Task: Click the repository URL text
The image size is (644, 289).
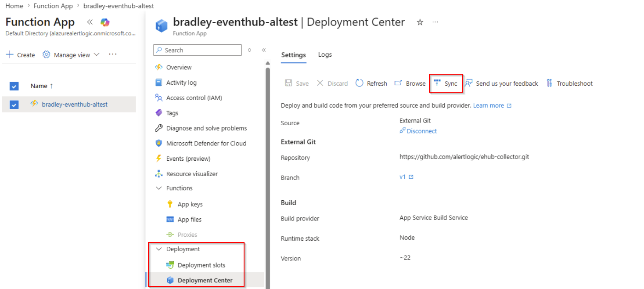Action: tap(464, 157)
